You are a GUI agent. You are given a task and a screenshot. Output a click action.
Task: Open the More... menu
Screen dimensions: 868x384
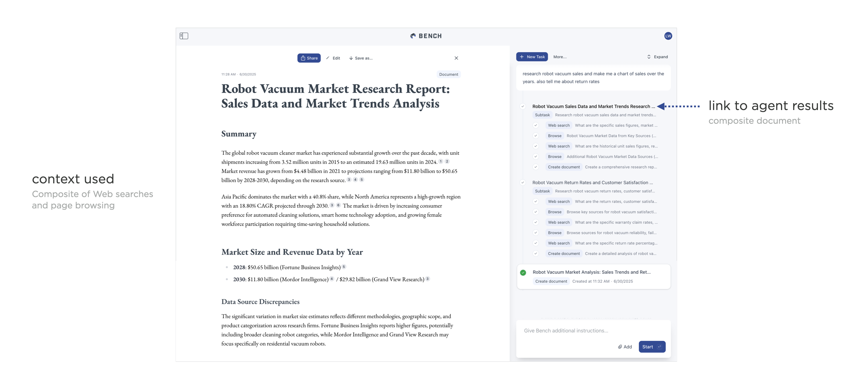click(x=560, y=57)
